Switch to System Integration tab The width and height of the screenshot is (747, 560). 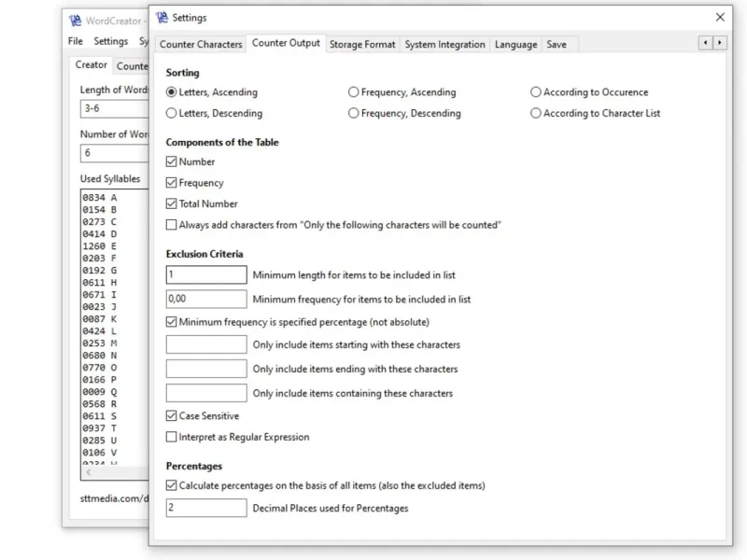[445, 44]
